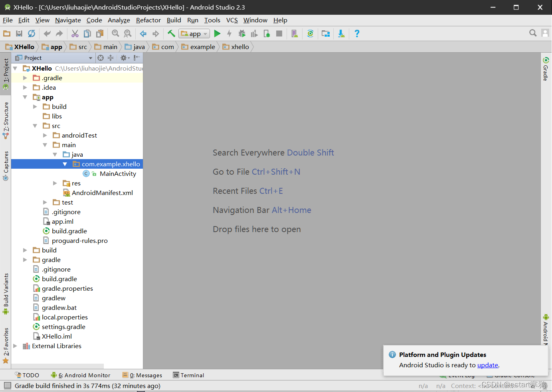The width and height of the screenshot is (552, 392).
Task: Expand the External Libraries arrow
Action: [15, 346]
